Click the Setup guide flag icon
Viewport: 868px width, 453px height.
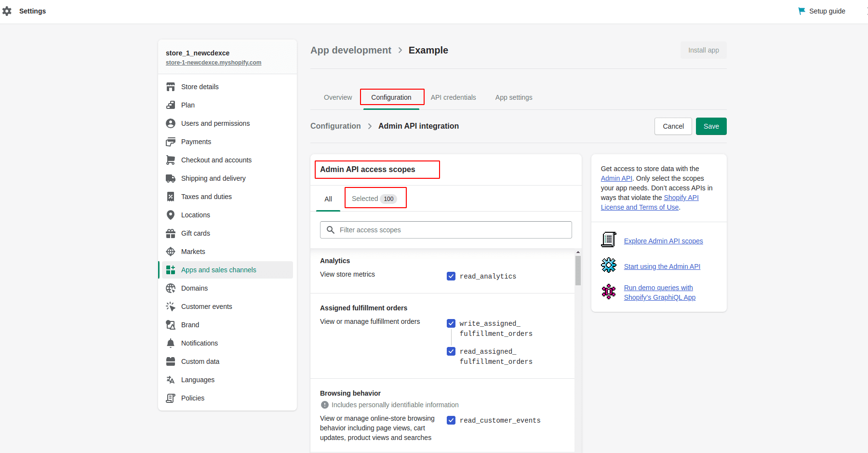point(801,11)
